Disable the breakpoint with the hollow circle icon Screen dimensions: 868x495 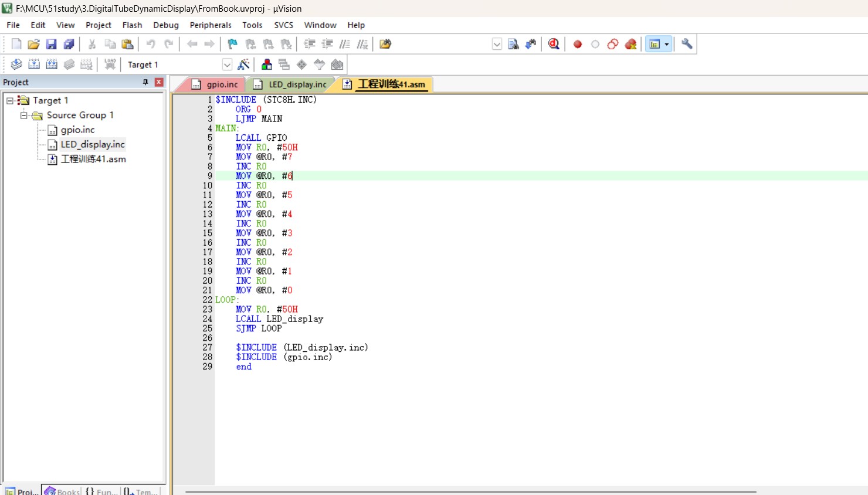[x=595, y=44]
